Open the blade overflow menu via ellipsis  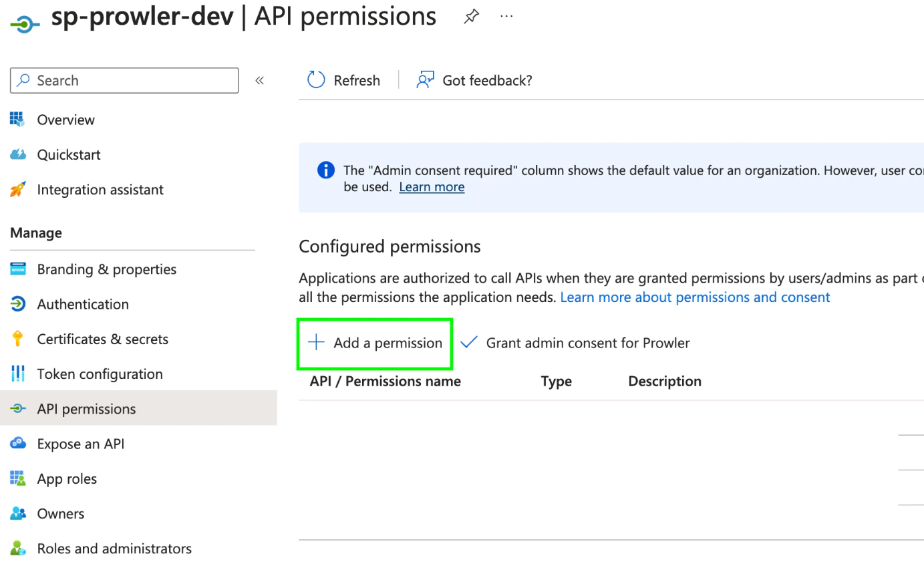(506, 16)
